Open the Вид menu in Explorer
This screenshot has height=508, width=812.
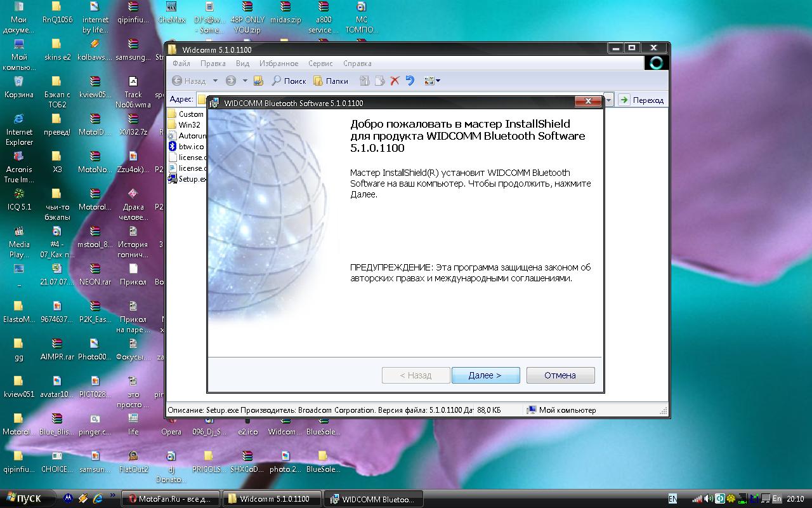coord(242,63)
